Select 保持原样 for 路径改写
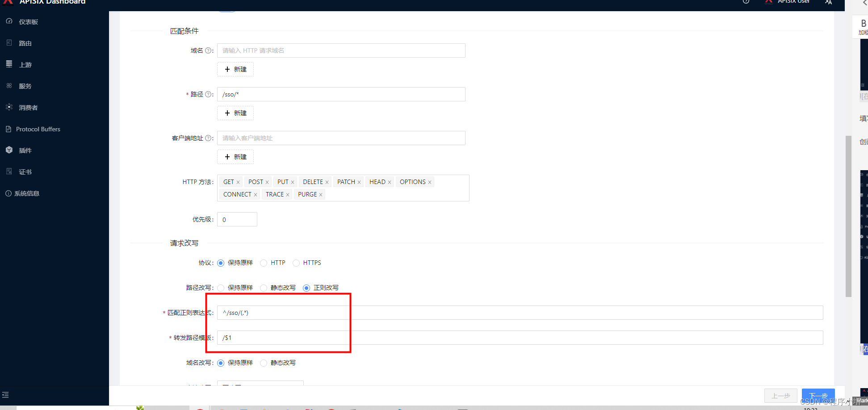868x410 pixels. point(221,288)
